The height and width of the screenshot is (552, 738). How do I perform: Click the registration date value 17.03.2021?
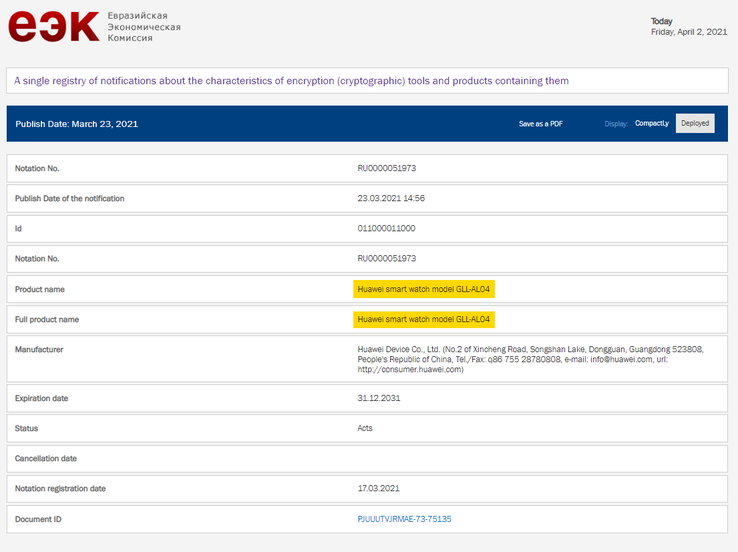click(379, 488)
